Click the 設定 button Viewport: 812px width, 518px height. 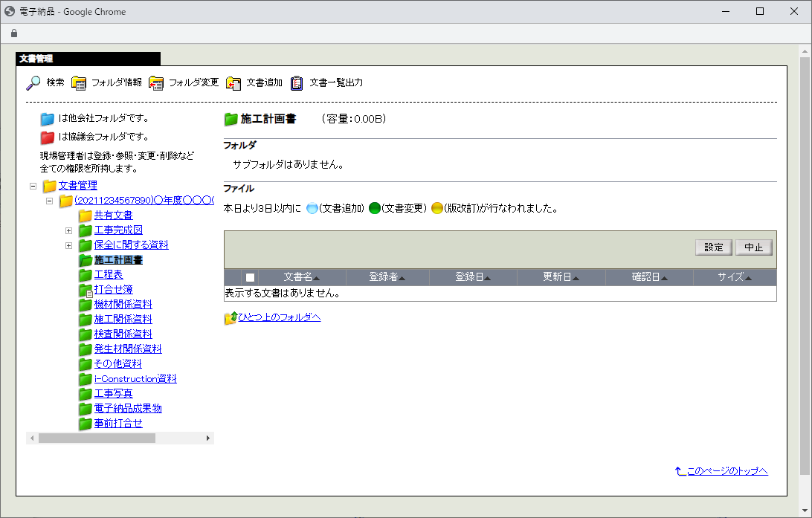coord(713,247)
